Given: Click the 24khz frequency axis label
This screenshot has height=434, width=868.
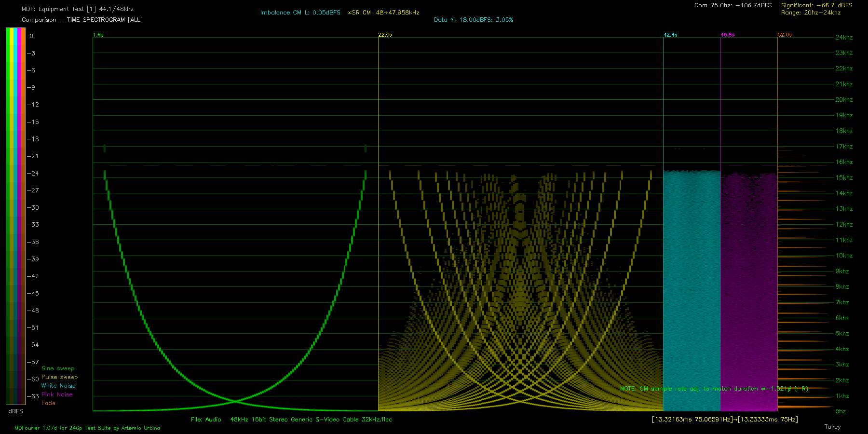Looking at the screenshot, I should tap(844, 37).
